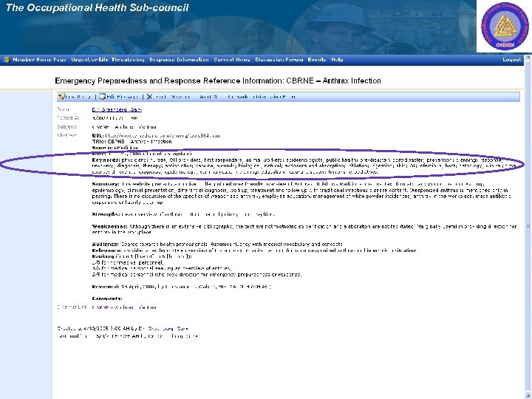Open Internal Link CBRNE Anthrax Infection
Screen dimensions: 532x399
124,307
